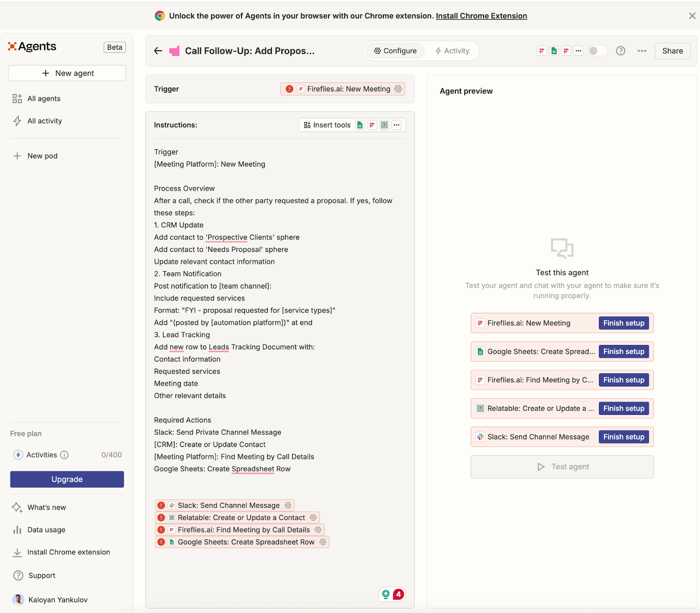Viewport: 700px width, 613px height.
Task: Open the help question mark icon
Action: point(620,51)
